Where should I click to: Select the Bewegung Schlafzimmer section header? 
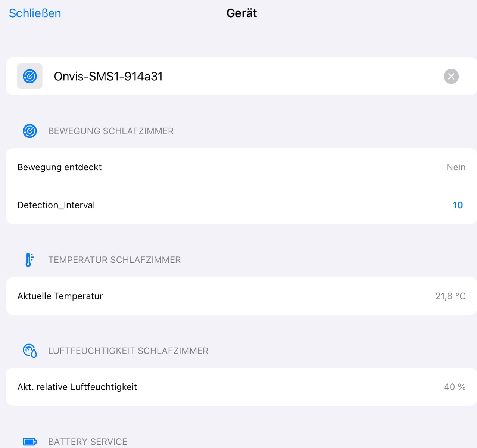point(110,131)
